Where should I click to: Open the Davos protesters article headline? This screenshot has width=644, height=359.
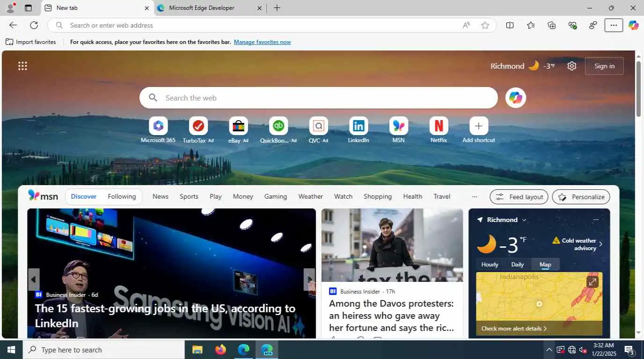(x=391, y=316)
